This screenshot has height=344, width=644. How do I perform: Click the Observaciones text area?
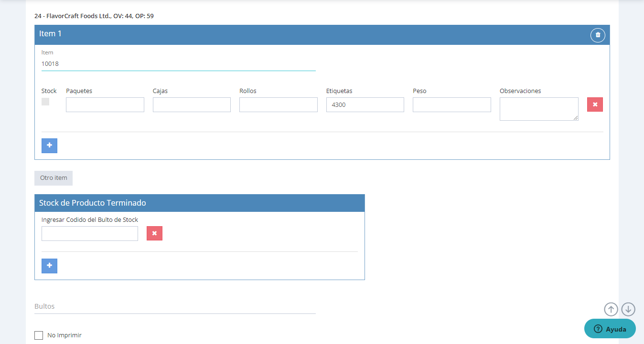click(x=538, y=109)
